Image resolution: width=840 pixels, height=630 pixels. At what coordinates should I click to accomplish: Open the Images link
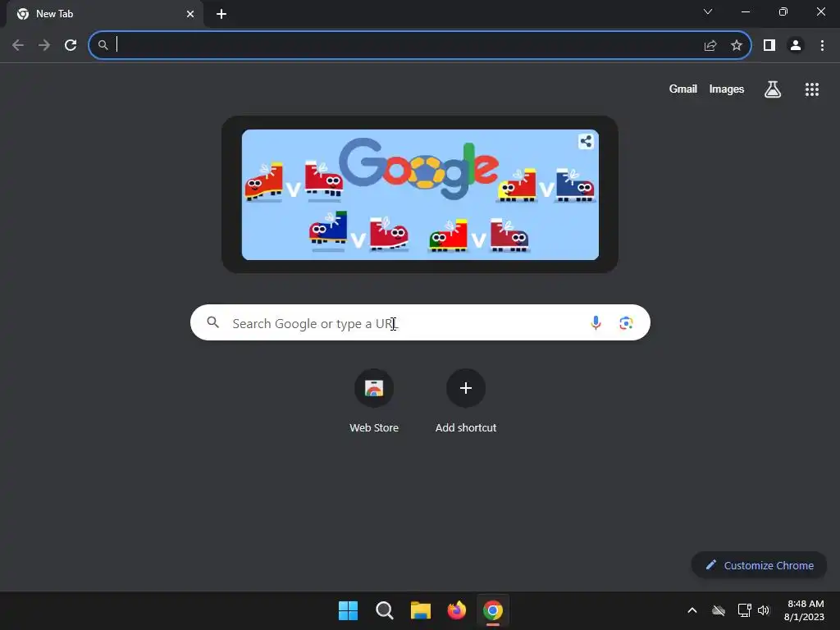[x=727, y=89]
